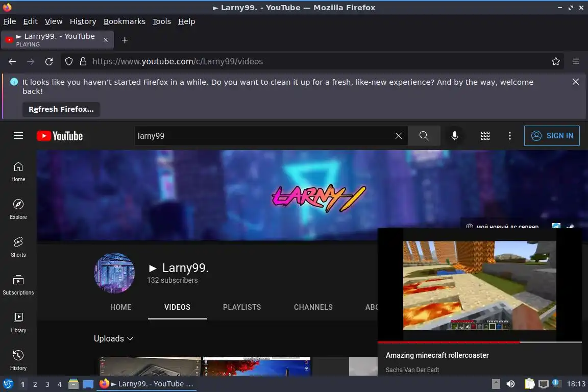Start voice search with the microphone
Screen dimensions: 588x392
point(454,136)
